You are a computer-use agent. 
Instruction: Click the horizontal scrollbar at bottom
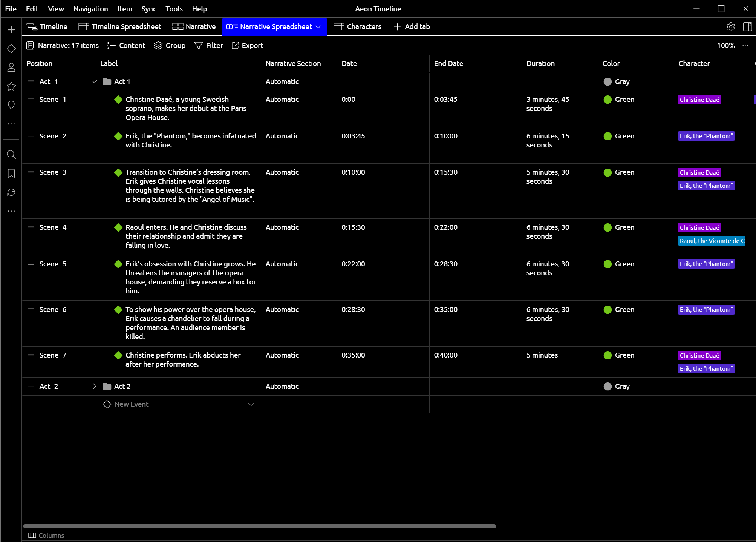click(x=259, y=526)
